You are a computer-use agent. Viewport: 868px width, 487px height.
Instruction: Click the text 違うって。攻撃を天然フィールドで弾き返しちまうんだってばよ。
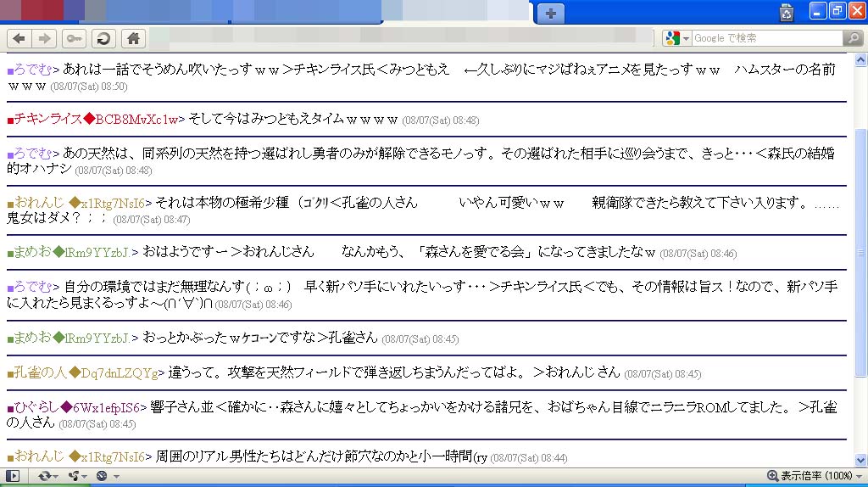(x=347, y=372)
